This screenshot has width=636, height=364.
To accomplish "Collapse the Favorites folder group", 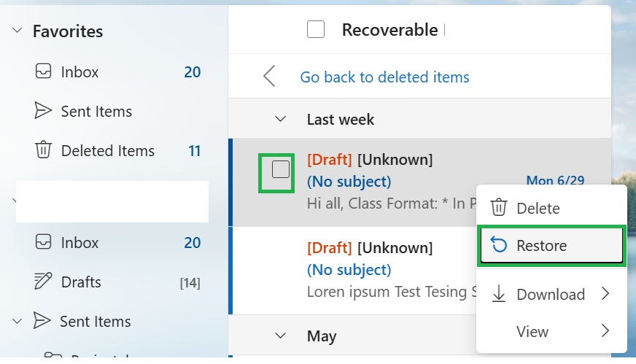I will point(17,30).
